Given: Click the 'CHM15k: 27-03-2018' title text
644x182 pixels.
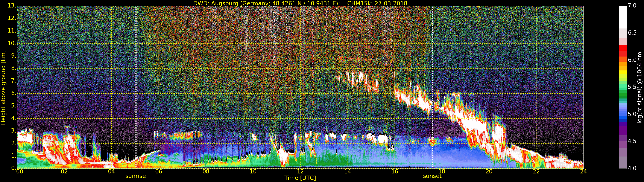Looking at the screenshot, I should click(x=377, y=3).
